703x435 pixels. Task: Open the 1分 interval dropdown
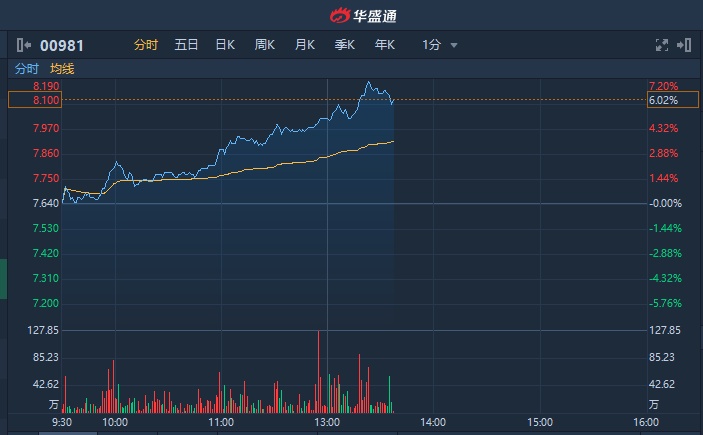[x=432, y=45]
